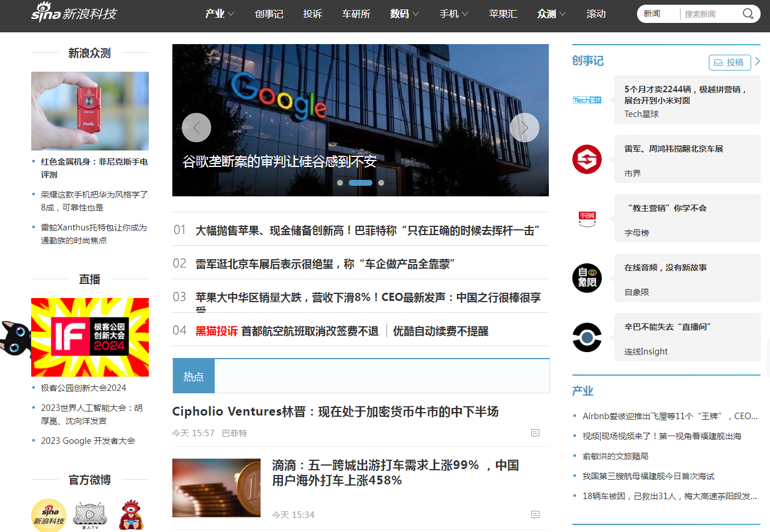Open the red mascot weibo avatar
Screen dimensions: 770x532
pyautogui.click(x=131, y=515)
